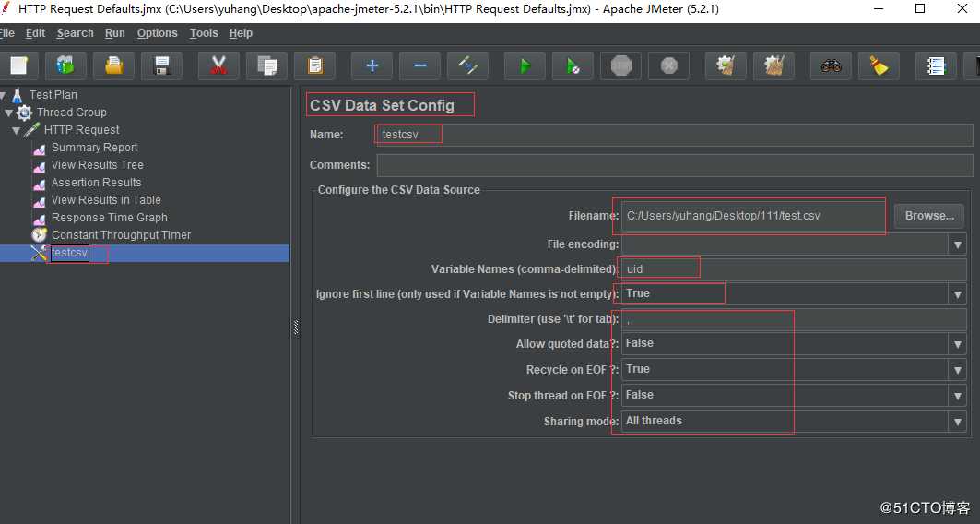Open the File encoding dropdown
Viewport: 980px width, 524px height.
click(957, 244)
